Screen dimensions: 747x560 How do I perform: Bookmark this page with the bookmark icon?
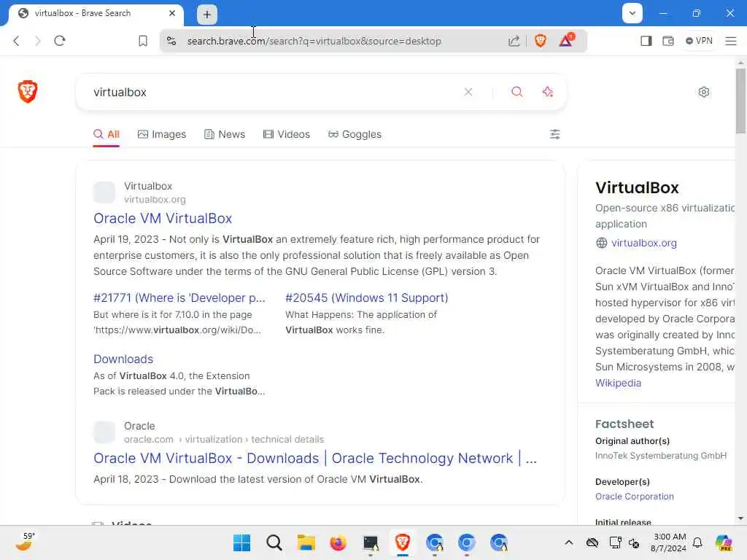(x=143, y=41)
